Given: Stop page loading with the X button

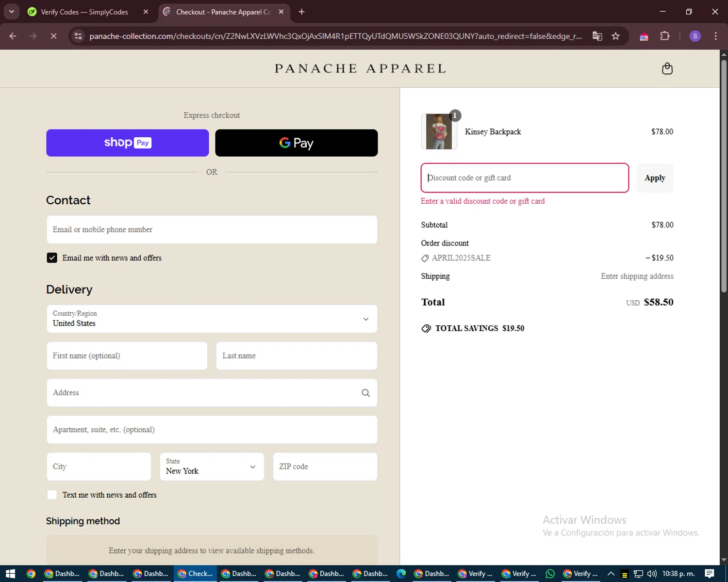Looking at the screenshot, I should click(x=54, y=36).
